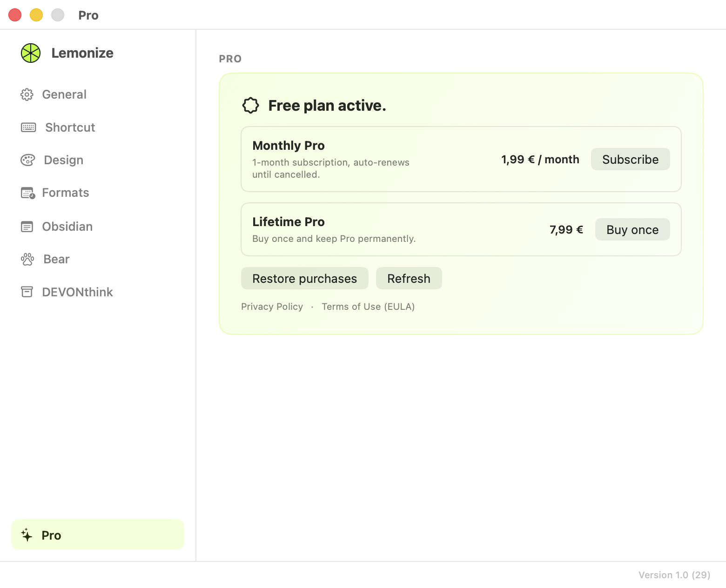Click the Bear paw icon

tap(27, 259)
